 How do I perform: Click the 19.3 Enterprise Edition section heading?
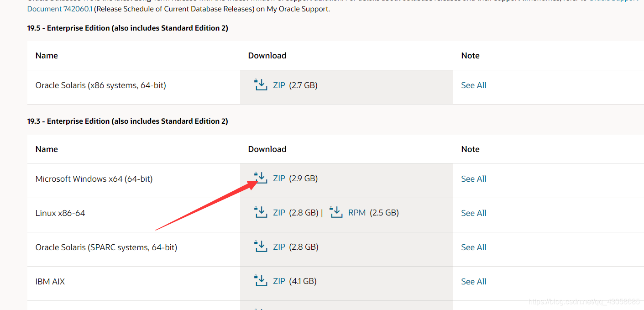click(x=127, y=121)
